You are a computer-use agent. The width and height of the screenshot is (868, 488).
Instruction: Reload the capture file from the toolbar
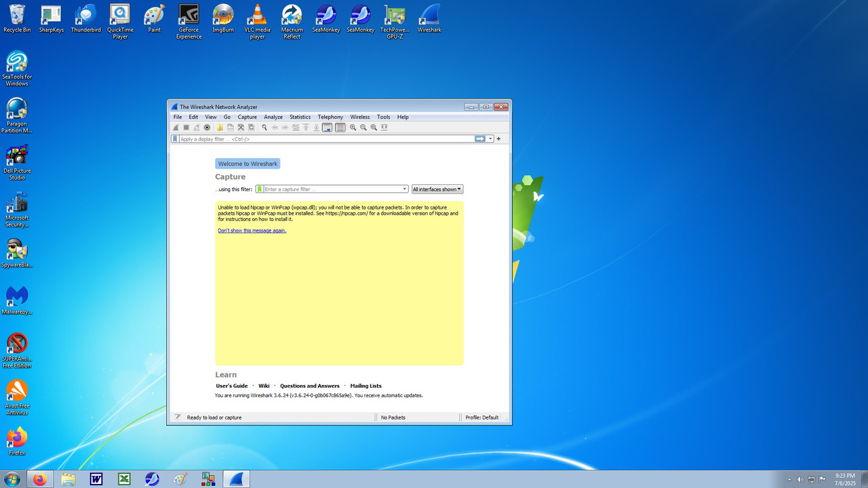click(x=251, y=127)
